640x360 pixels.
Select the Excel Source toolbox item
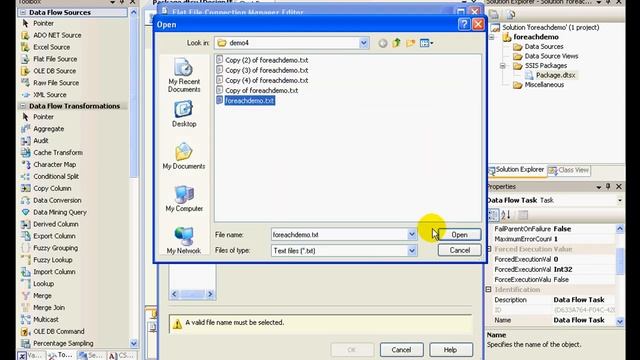(51, 47)
